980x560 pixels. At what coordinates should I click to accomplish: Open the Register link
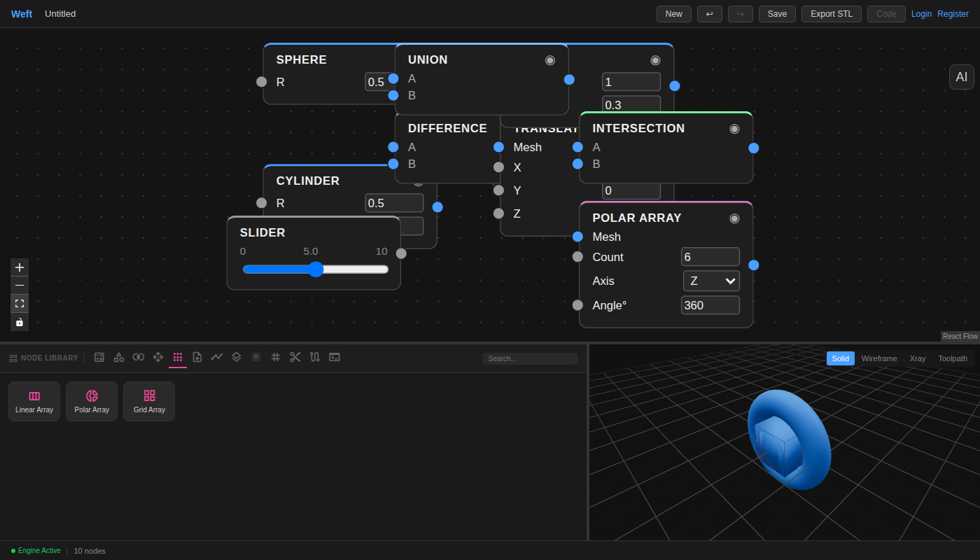pos(953,13)
